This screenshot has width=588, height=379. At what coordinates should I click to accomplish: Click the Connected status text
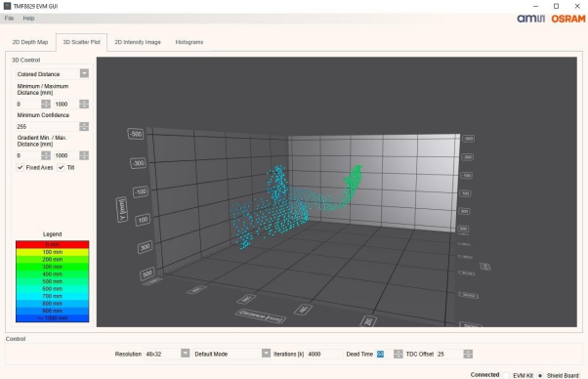[484, 374]
